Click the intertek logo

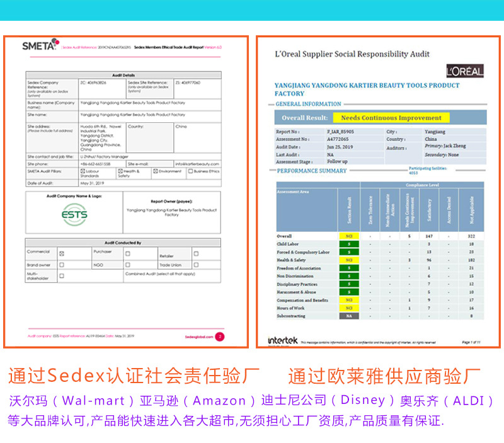(282, 340)
